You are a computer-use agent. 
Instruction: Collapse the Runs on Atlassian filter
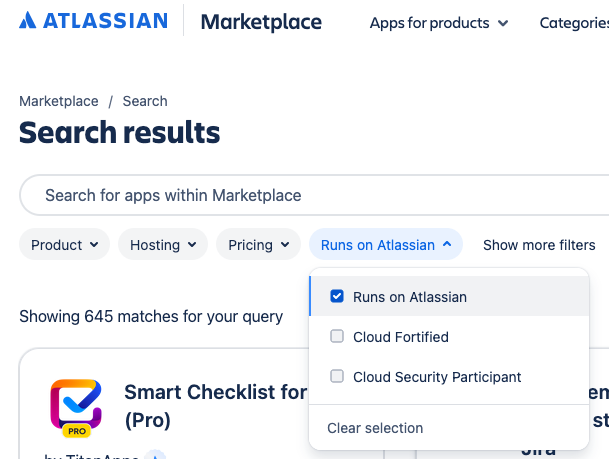[386, 245]
